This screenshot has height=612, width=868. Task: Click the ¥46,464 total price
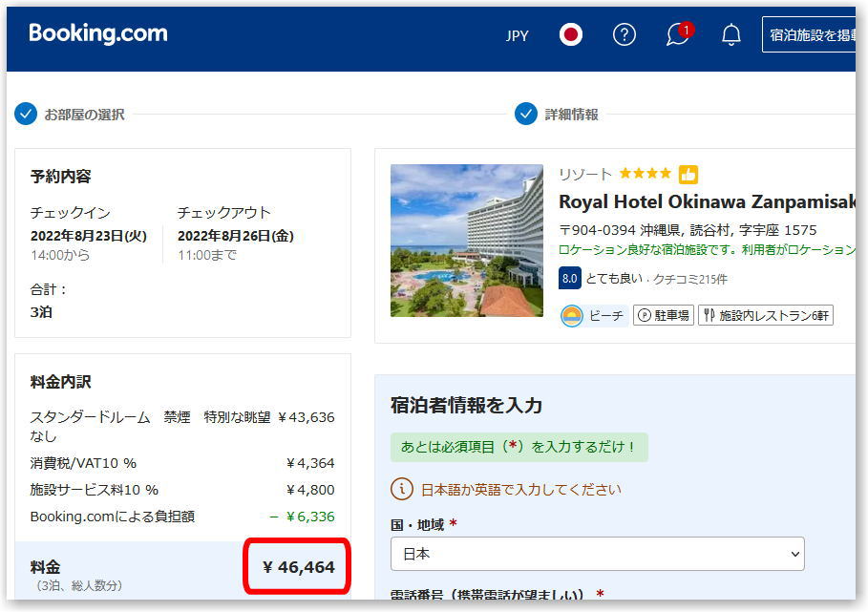(x=298, y=567)
